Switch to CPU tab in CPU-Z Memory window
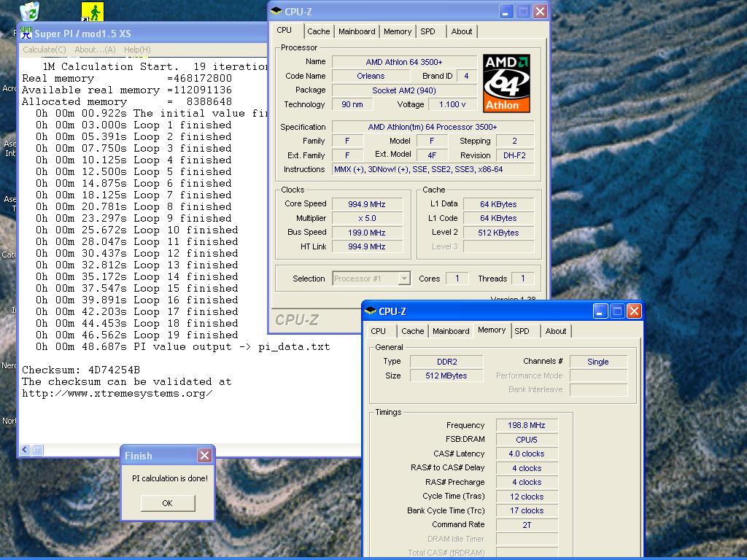 (x=379, y=331)
